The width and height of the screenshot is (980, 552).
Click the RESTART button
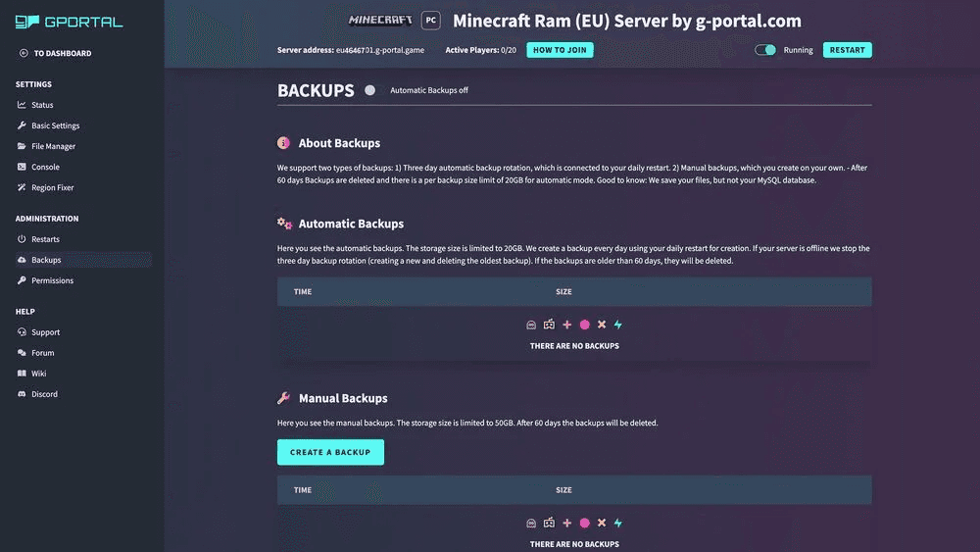point(847,50)
